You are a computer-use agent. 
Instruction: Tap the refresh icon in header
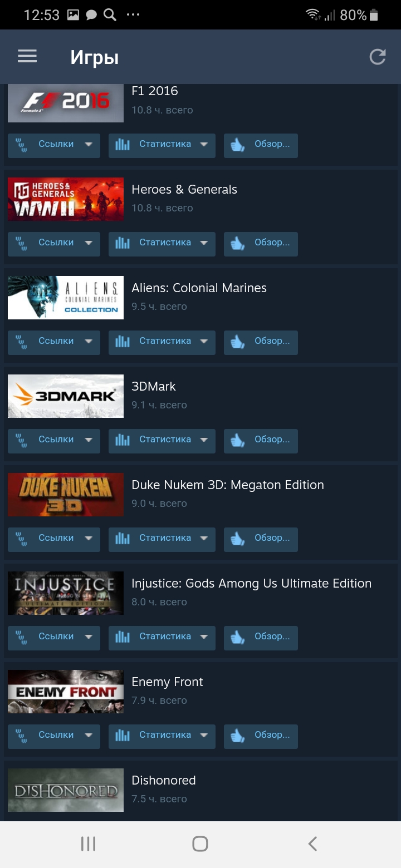378,57
